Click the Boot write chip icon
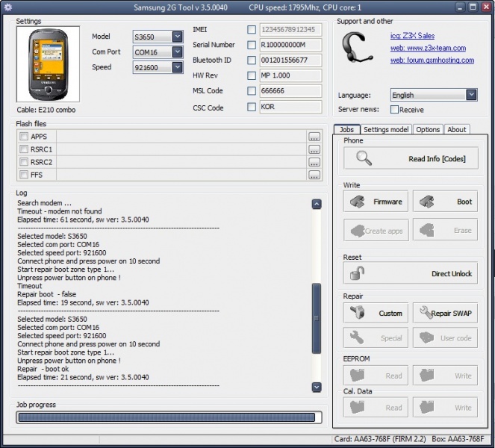495x448 pixels. pyautogui.click(x=427, y=202)
